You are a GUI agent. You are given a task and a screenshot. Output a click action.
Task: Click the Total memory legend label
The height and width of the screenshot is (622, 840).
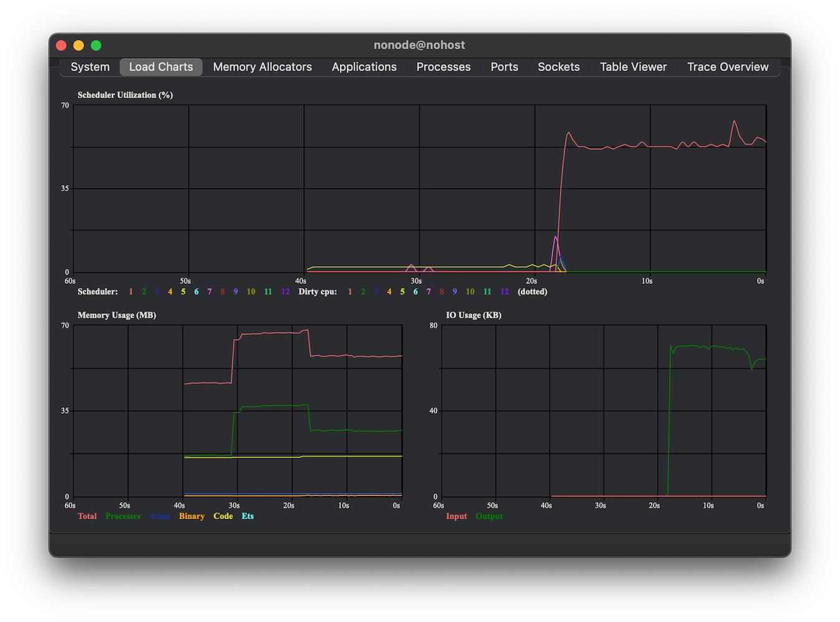point(87,516)
